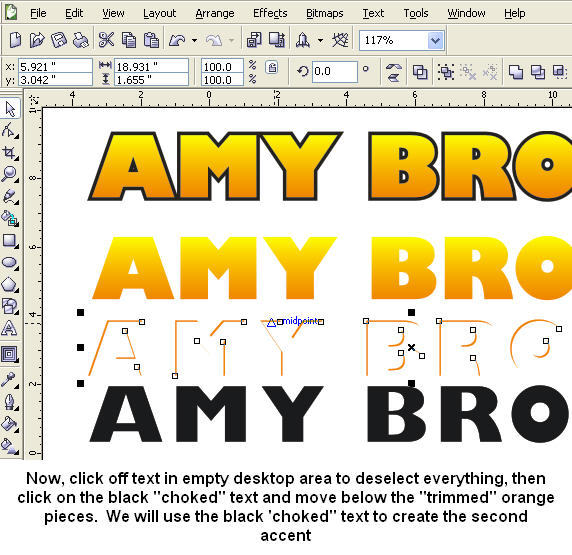Image resolution: width=572 pixels, height=555 pixels.
Task: Click the Print icon
Action: pyautogui.click(x=80, y=40)
